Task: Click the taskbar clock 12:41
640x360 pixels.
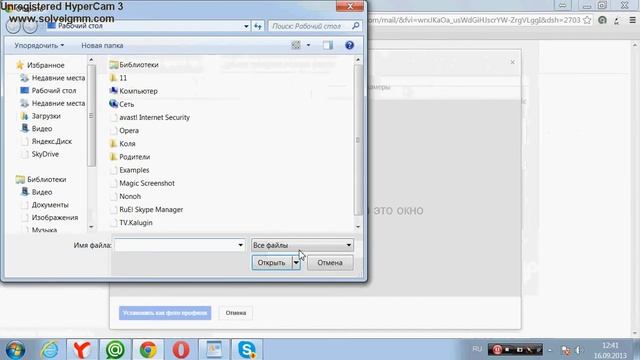Action: coord(611,345)
